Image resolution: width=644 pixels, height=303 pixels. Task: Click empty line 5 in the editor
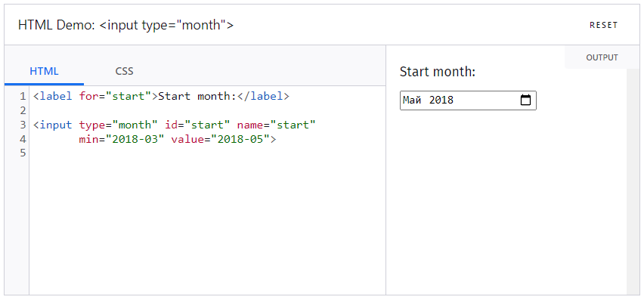pos(207,153)
